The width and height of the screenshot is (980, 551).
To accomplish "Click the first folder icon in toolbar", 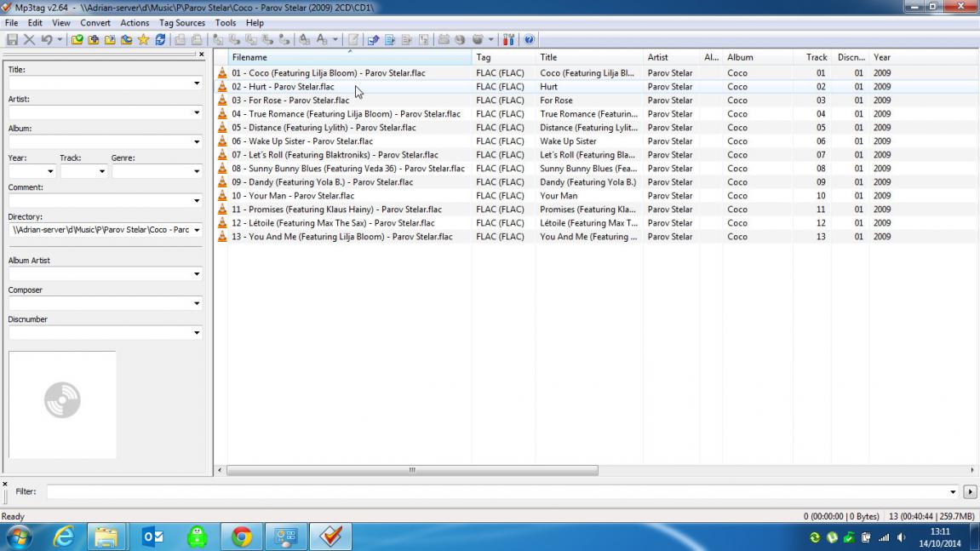I will [x=77, y=40].
